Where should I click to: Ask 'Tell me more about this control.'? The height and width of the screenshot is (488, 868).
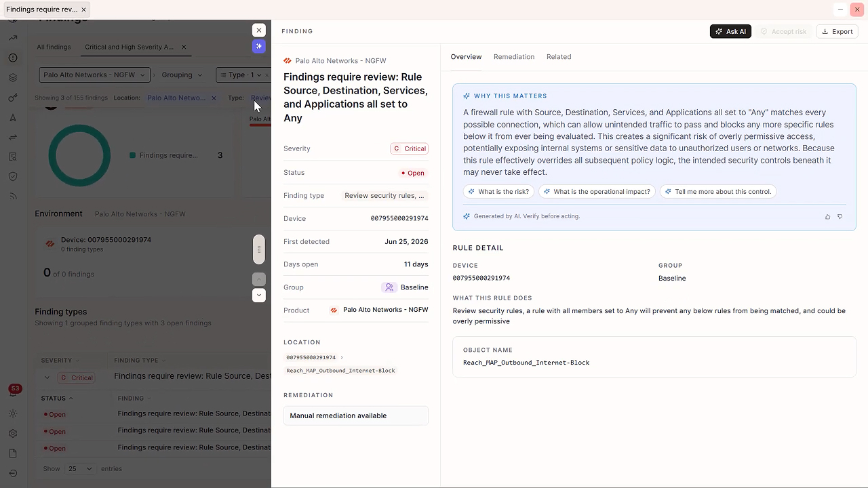[x=718, y=192]
